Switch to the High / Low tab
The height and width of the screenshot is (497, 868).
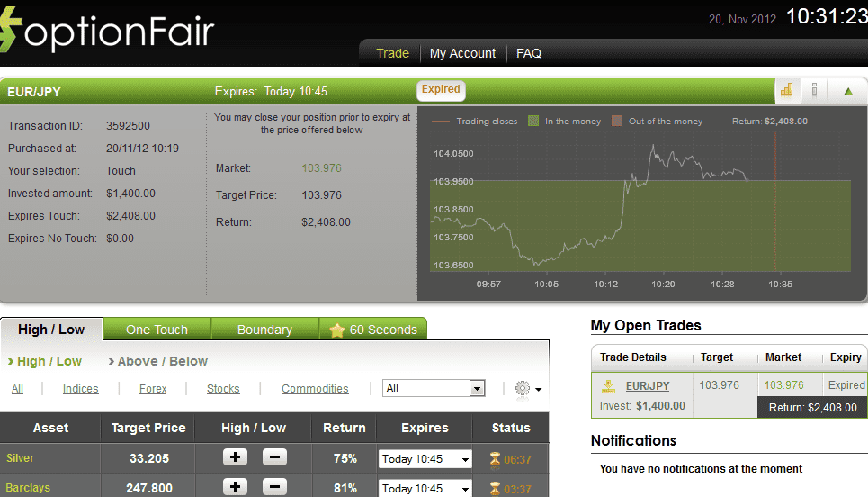(51, 330)
